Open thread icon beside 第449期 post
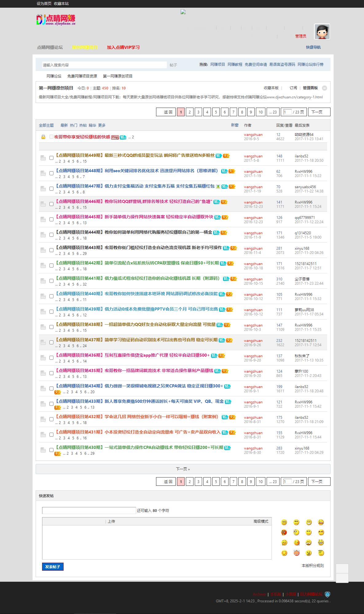The image size is (364, 614). point(43,158)
